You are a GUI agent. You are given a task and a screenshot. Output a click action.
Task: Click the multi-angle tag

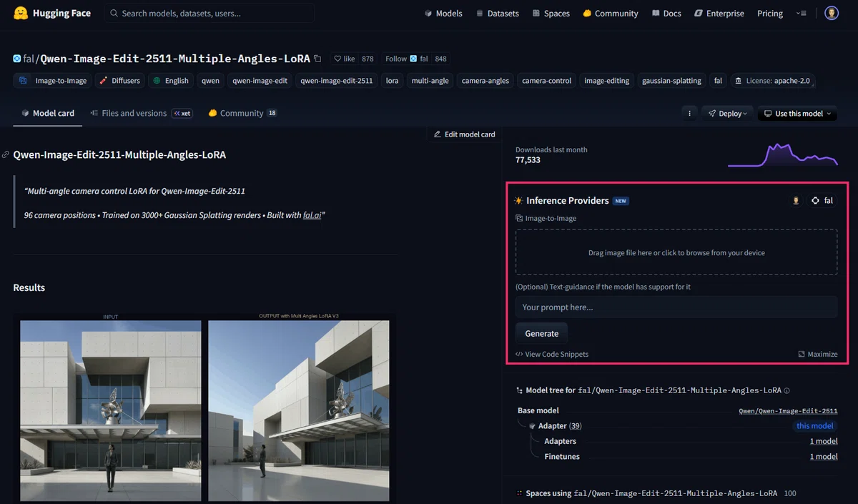click(430, 81)
